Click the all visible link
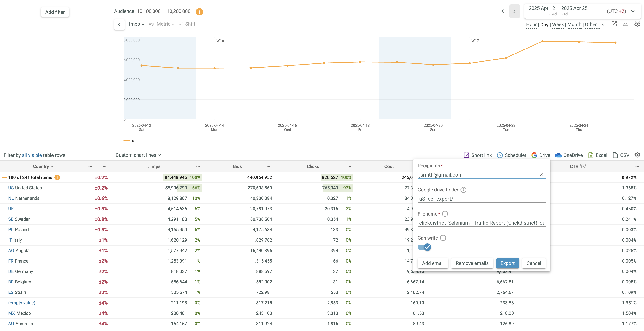 point(32,155)
